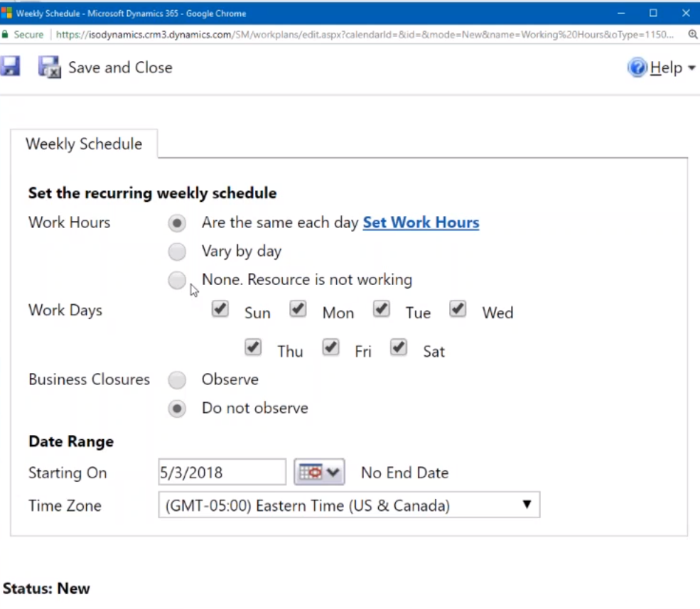Screen dimensions: 700x609
Task: Click the browser address bar URL
Action: [x=365, y=34]
